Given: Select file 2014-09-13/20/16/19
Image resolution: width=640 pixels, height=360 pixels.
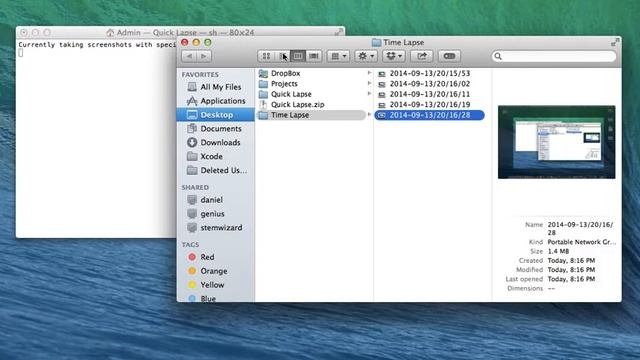Looking at the screenshot, I should click(x=429, y=104).
